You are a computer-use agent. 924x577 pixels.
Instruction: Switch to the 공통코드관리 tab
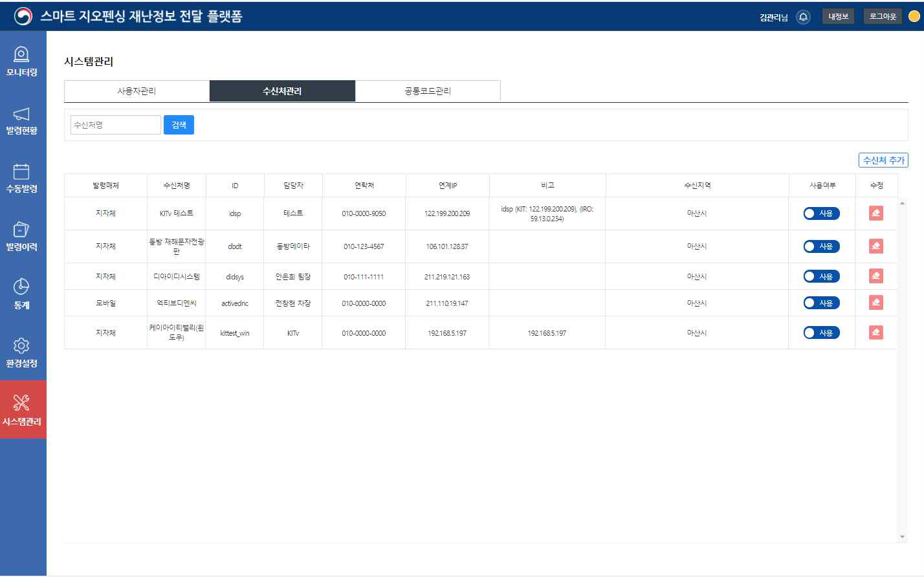(428, 91)
